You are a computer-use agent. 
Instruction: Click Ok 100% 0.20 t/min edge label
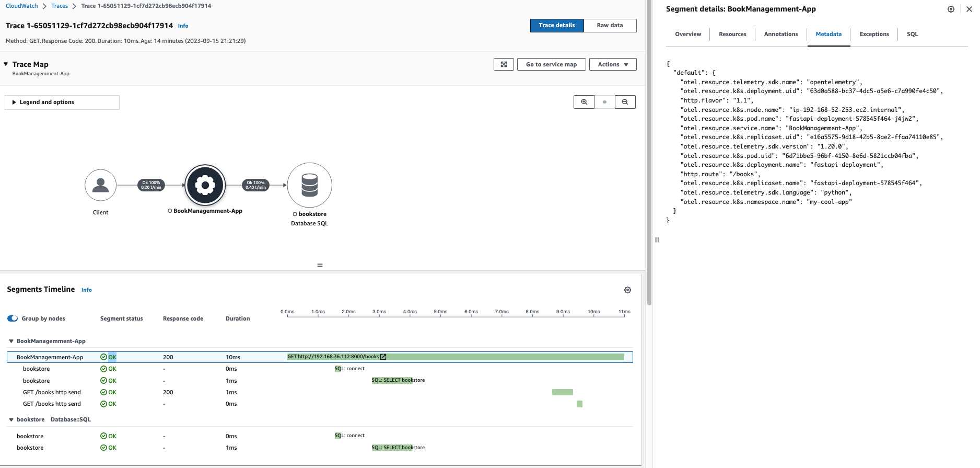(x=151, y=185)
